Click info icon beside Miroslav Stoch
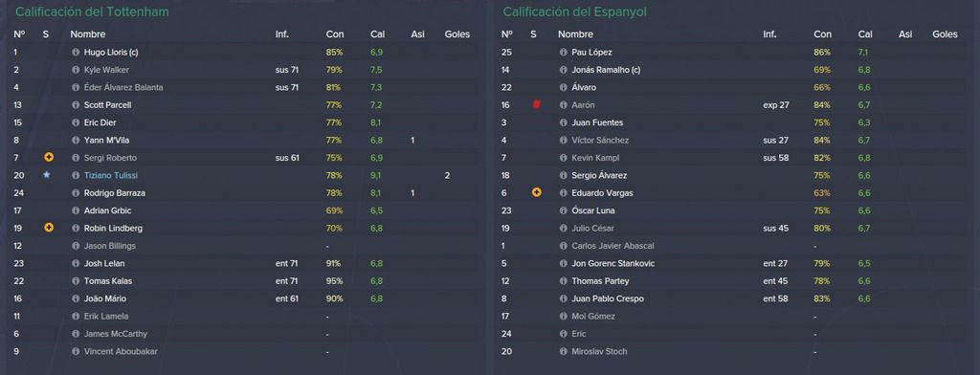The width and height of the screenshot is (980, 375). coord(563,351)
